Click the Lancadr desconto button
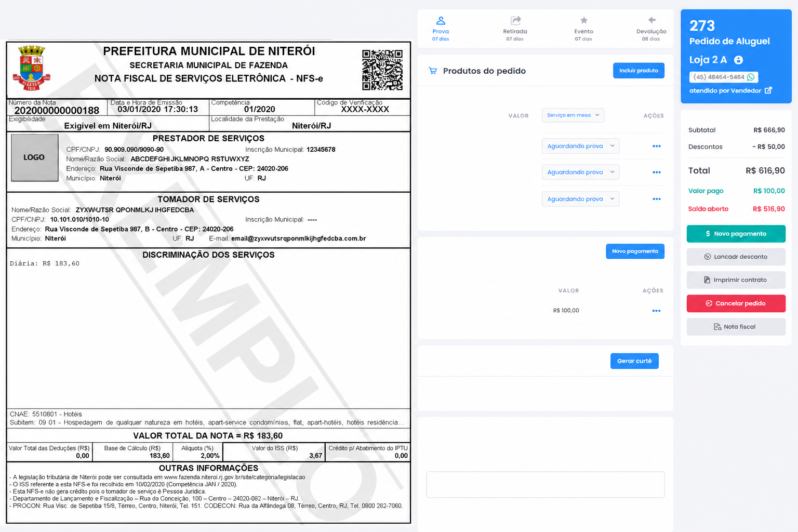This screenshot has width=798, height=532. point(736,257)
